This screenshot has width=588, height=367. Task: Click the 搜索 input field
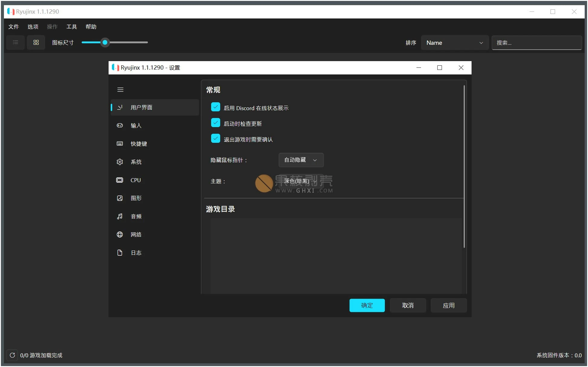537,42
